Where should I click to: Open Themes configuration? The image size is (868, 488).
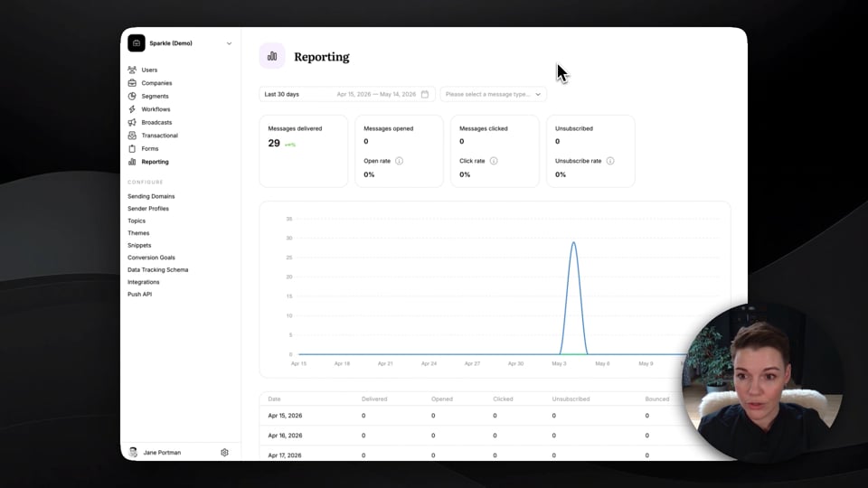[138, 233]
